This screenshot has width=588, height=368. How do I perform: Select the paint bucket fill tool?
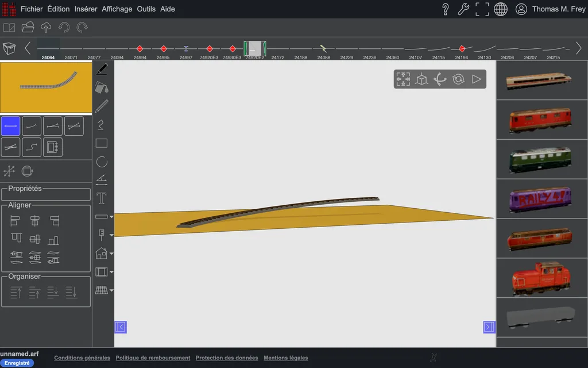[102, 88]
